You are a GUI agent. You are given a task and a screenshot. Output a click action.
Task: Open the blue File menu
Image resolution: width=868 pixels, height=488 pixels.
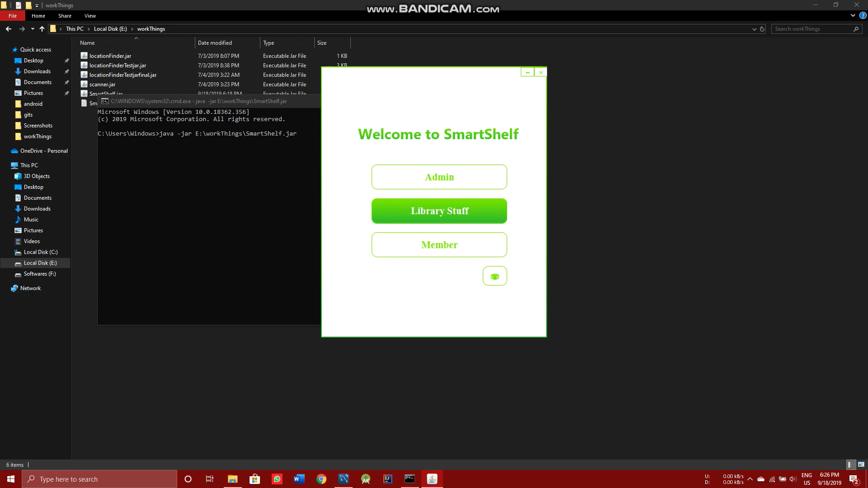(13, 16)
